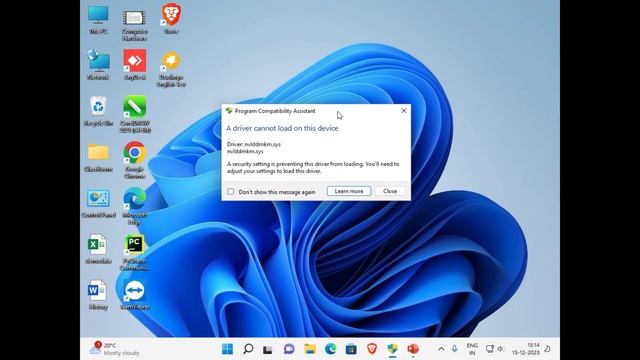Open Brave from the taskbar
Viewport: 640px width, 360px height.
[x=372, y=349]
